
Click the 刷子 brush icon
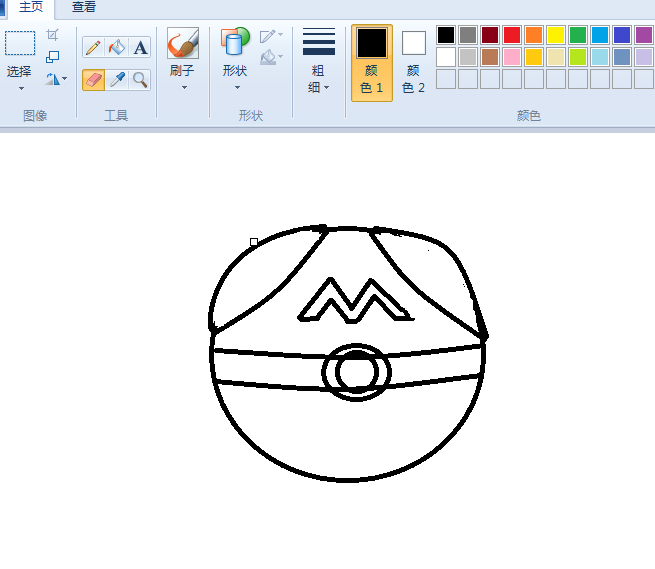click(183, 43)
